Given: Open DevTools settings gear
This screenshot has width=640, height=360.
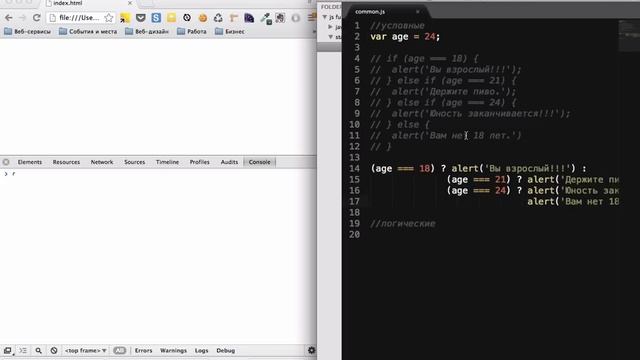Looking at the screenshot, I should tap(311, 350).
